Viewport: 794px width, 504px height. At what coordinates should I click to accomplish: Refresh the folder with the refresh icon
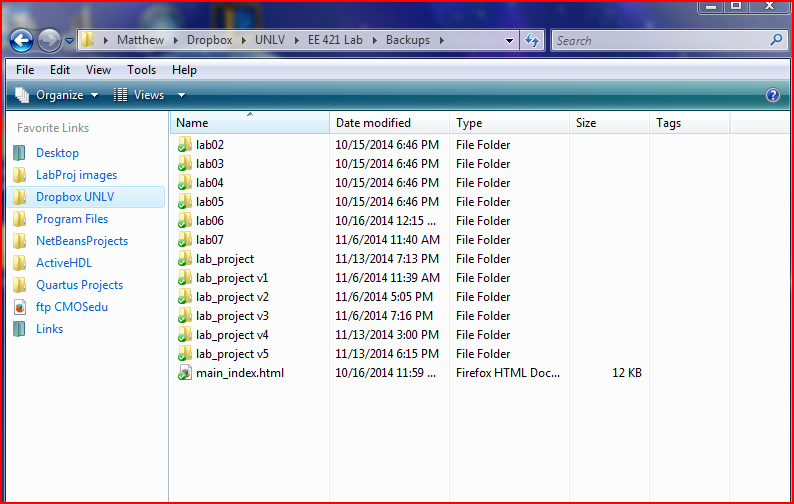click(532, 41)
